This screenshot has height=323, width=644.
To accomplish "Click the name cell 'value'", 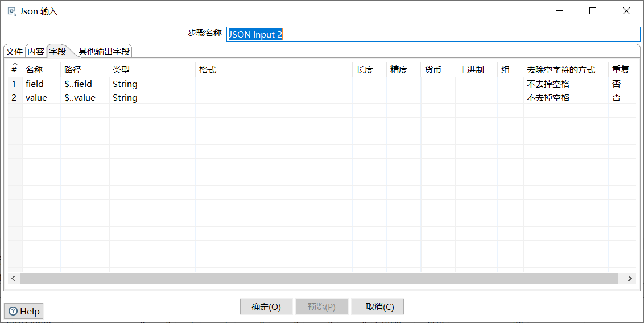I will click(x=42, y=98).
